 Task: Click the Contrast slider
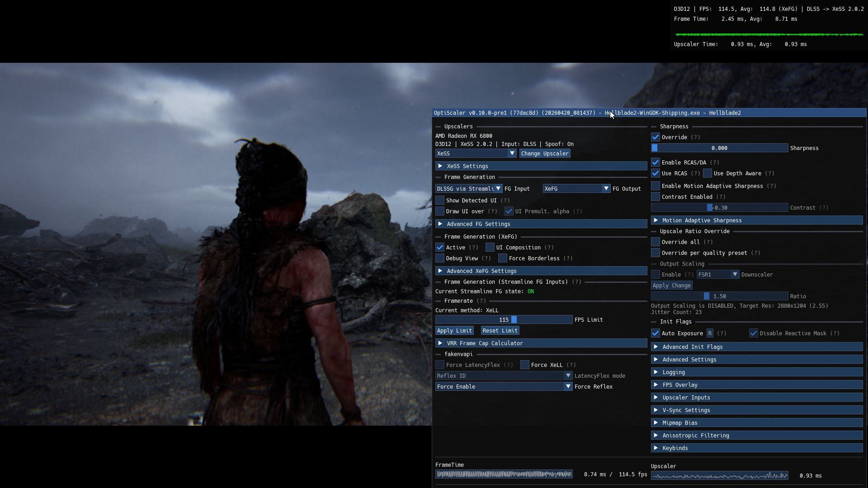pos(720,208)
